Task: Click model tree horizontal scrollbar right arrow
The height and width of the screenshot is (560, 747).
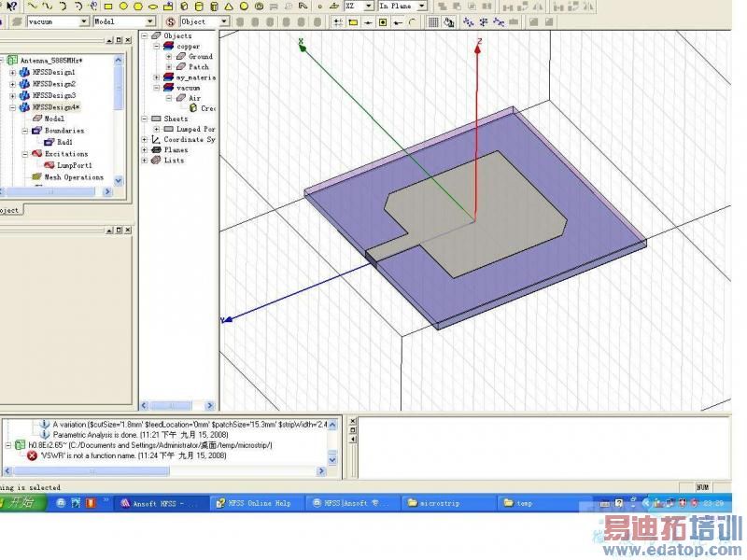Action: click(x=209, y=406)
